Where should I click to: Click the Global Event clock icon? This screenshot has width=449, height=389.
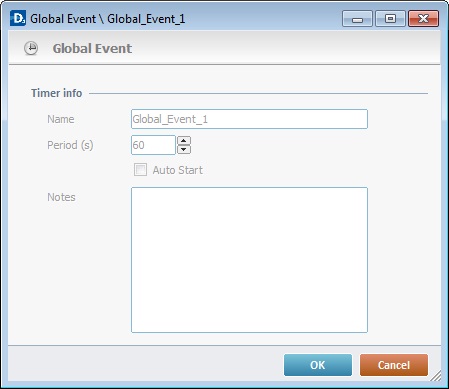[31, 48]
